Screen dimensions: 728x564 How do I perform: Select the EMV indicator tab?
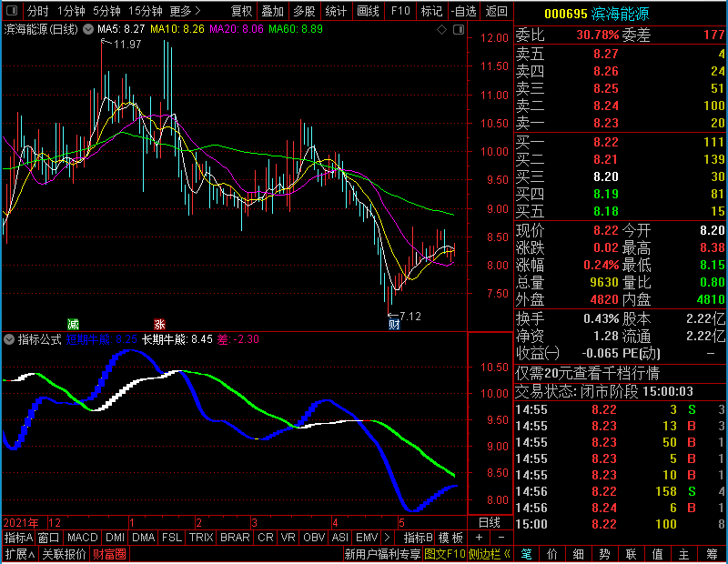(367, 538)
